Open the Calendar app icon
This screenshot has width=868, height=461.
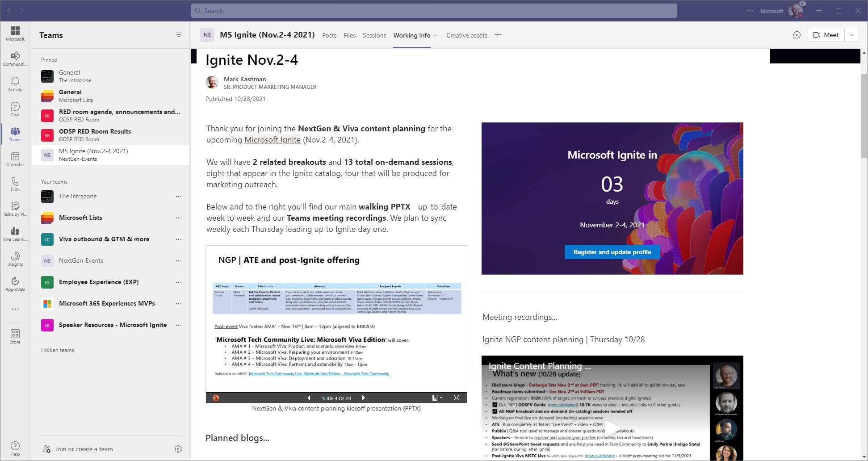point(15,159)
